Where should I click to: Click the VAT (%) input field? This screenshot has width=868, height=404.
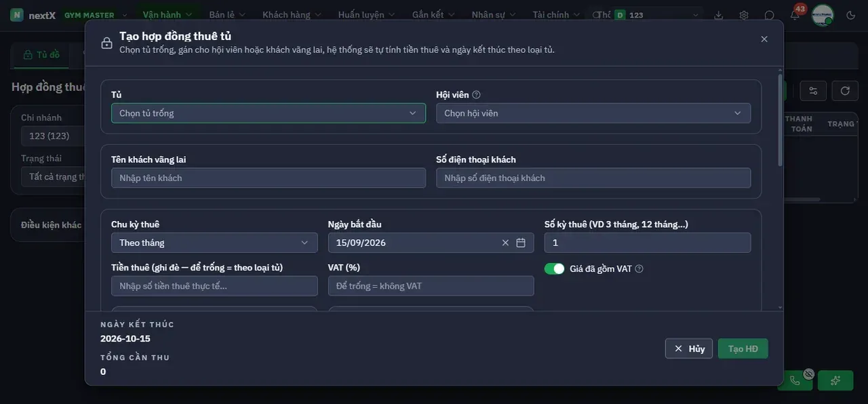pos(431,286)
